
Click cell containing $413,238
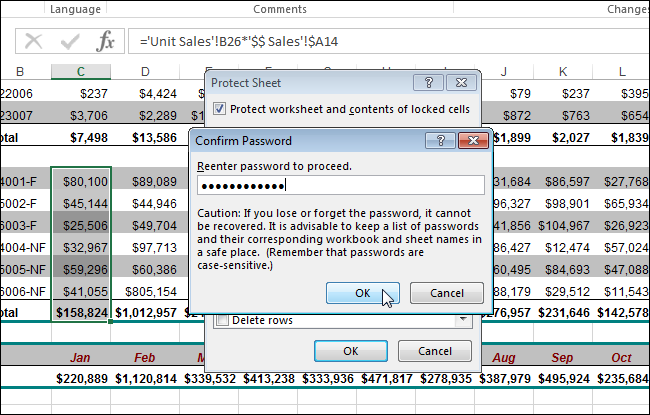pos(269,379)
